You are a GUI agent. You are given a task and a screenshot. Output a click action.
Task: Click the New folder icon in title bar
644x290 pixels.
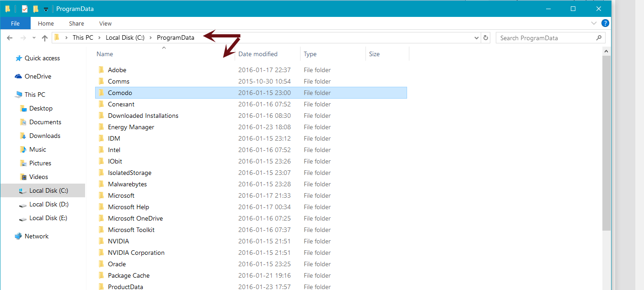[36, 9]
